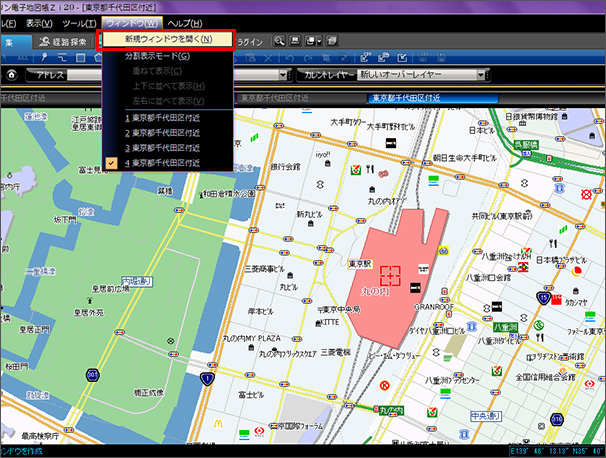Click the Redo arrow icon
This screenshot has width=606, height=458.
pyautogui.click(x=308, y=58)
